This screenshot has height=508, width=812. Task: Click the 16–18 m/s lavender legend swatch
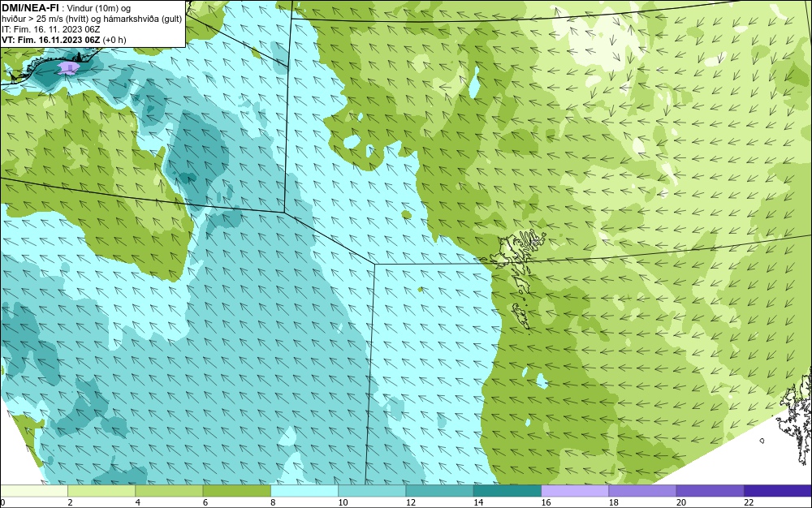(575, 491)
